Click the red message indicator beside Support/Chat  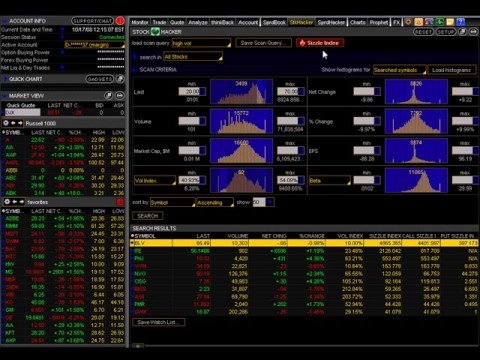pyautogui.click(x=120, y=21)
